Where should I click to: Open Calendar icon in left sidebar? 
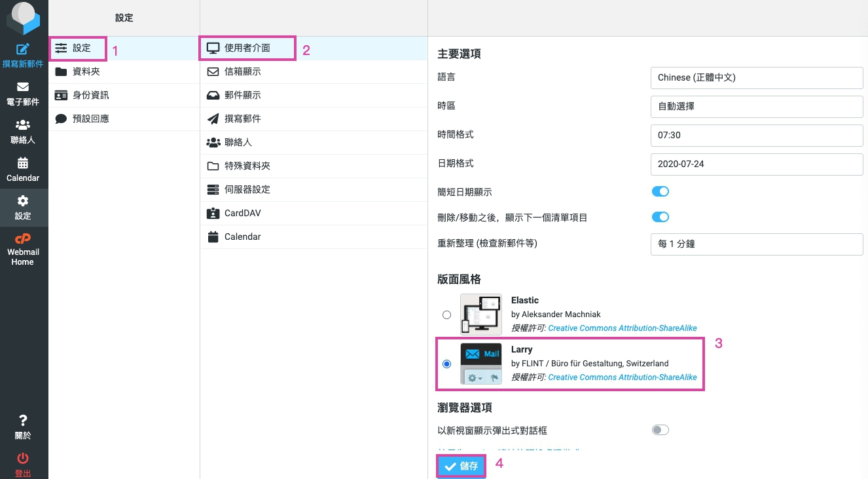point(23,163)
